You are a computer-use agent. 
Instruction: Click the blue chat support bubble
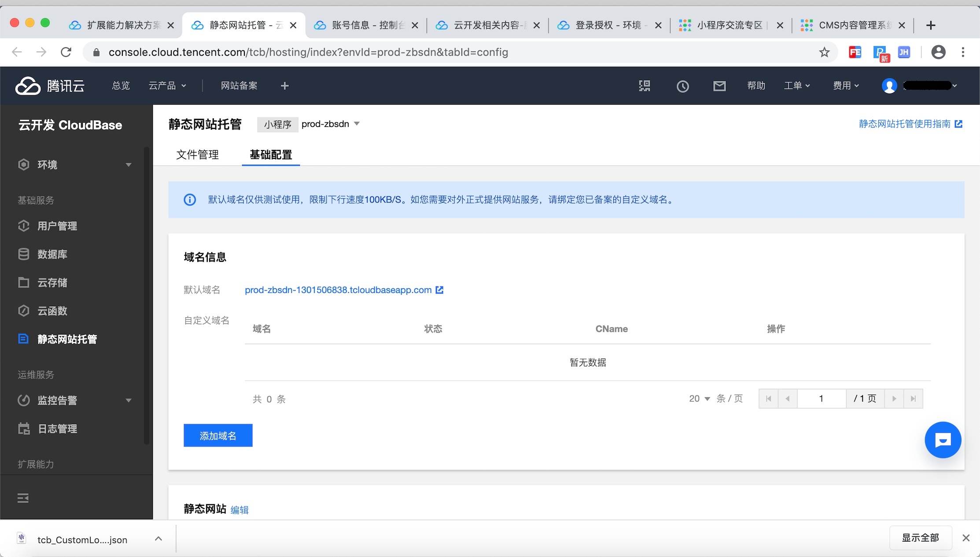[x=943, y=440]
